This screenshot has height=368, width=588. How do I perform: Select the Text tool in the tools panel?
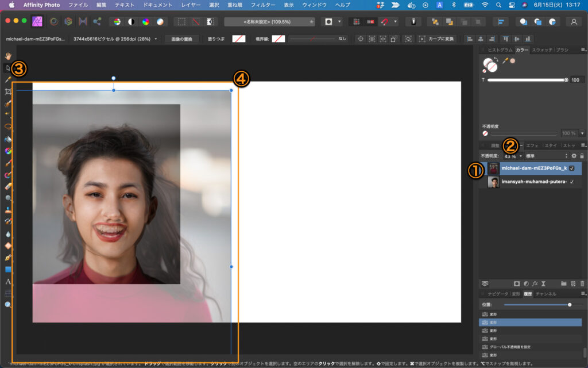click(x=8, y=282)
